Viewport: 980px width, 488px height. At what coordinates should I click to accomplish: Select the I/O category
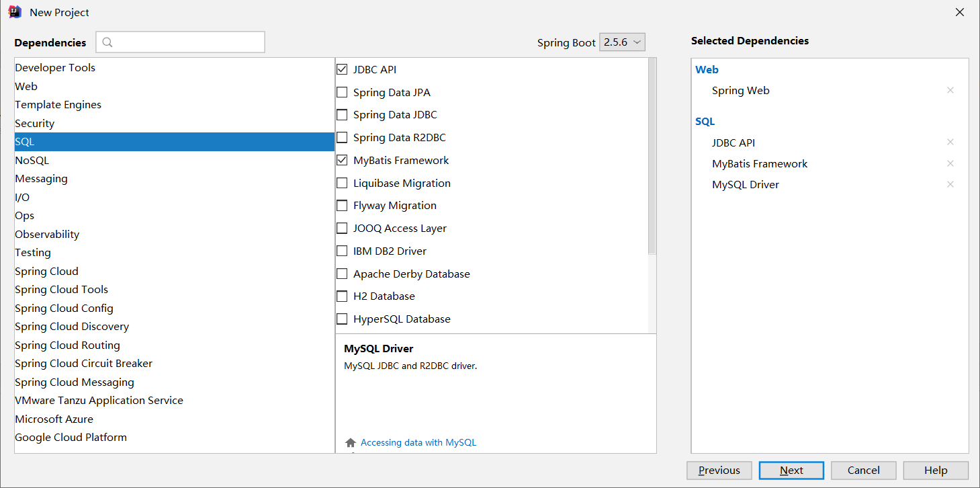pyautogui.click(x=175, y=197)
